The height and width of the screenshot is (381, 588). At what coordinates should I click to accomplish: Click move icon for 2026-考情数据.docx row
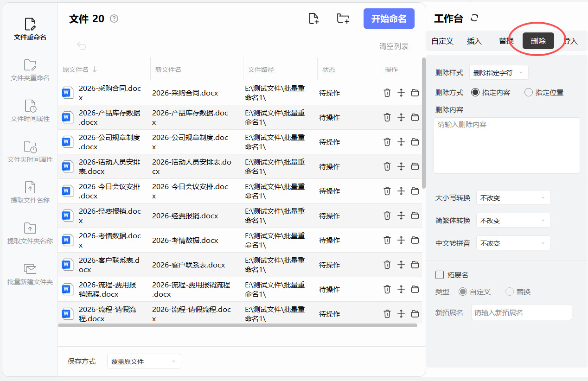(x=401, y=240)
